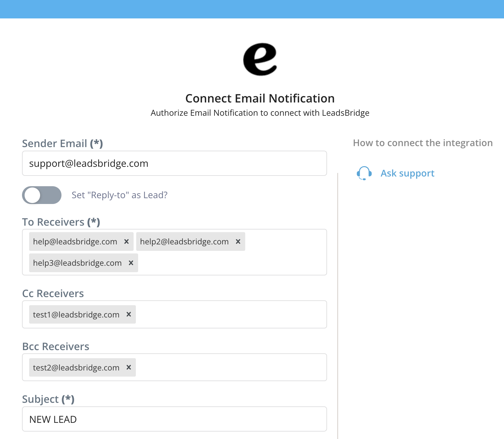Focus the Sender Email input field
Screen dimensions: 504x439
tap(174, 163)
